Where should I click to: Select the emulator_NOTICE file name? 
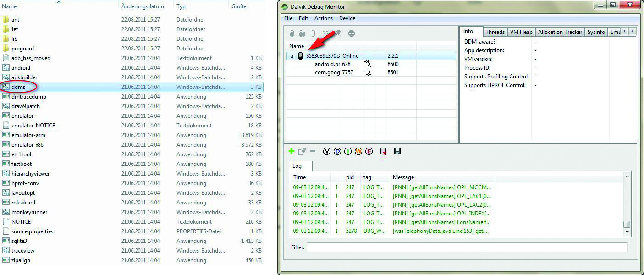point(33,126)
